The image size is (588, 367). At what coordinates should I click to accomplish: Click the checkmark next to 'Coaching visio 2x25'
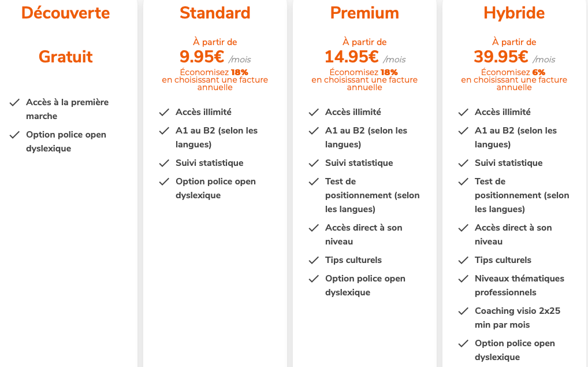tap(463, 312)
